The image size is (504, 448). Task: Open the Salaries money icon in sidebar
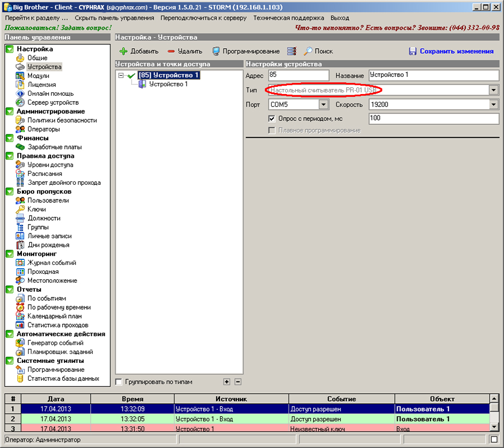[20, 147]
